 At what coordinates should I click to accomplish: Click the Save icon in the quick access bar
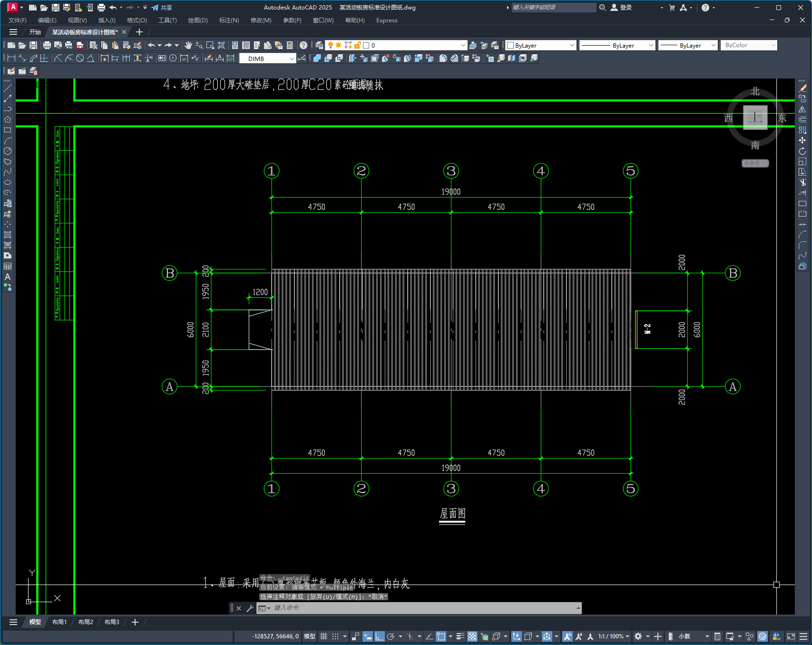click(x=55, y=8)
